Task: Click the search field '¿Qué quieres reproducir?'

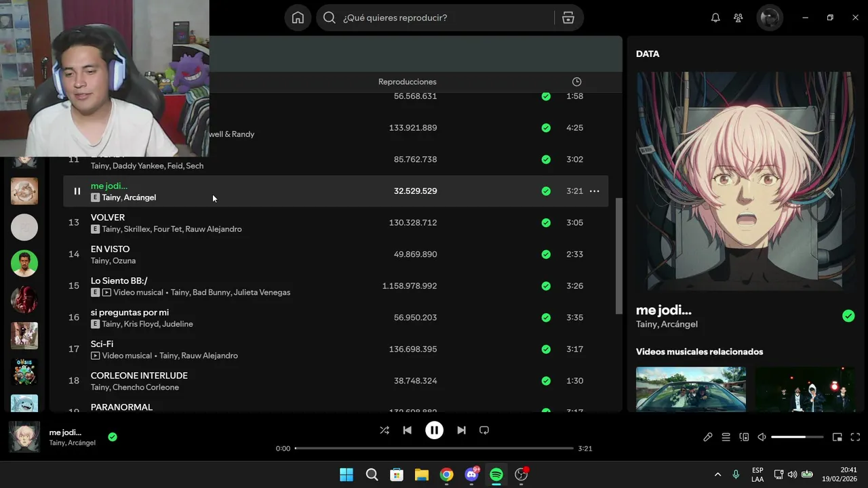Action: (435, 18)
